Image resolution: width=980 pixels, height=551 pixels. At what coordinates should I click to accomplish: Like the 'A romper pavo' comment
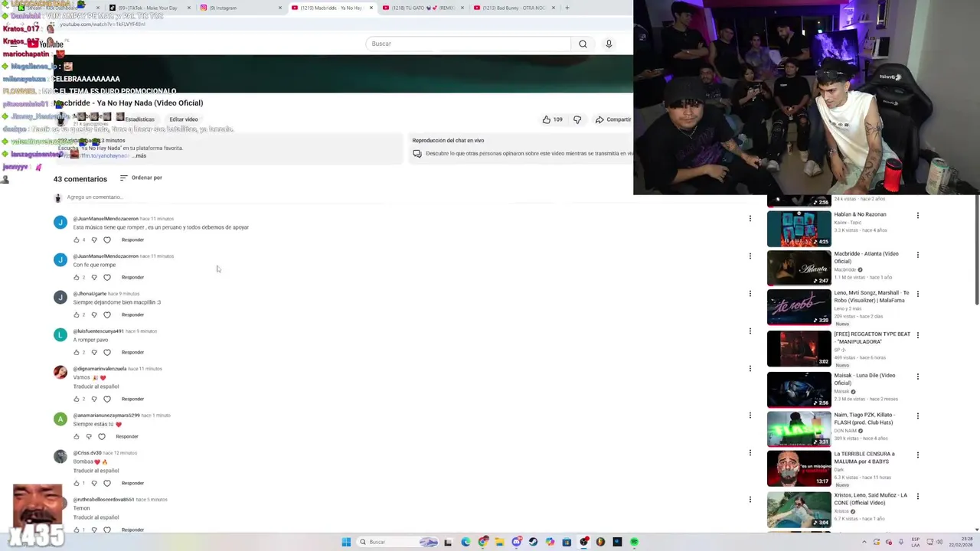(x=77, y=352)
